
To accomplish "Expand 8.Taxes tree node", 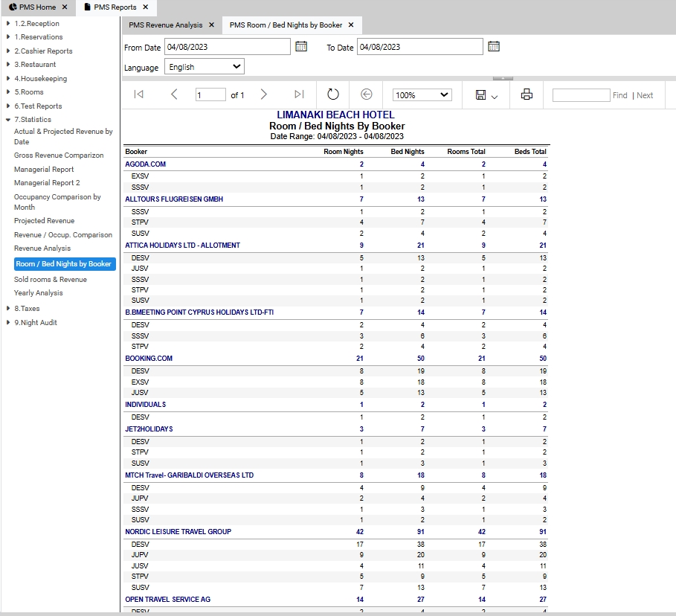I will point(8,309).
